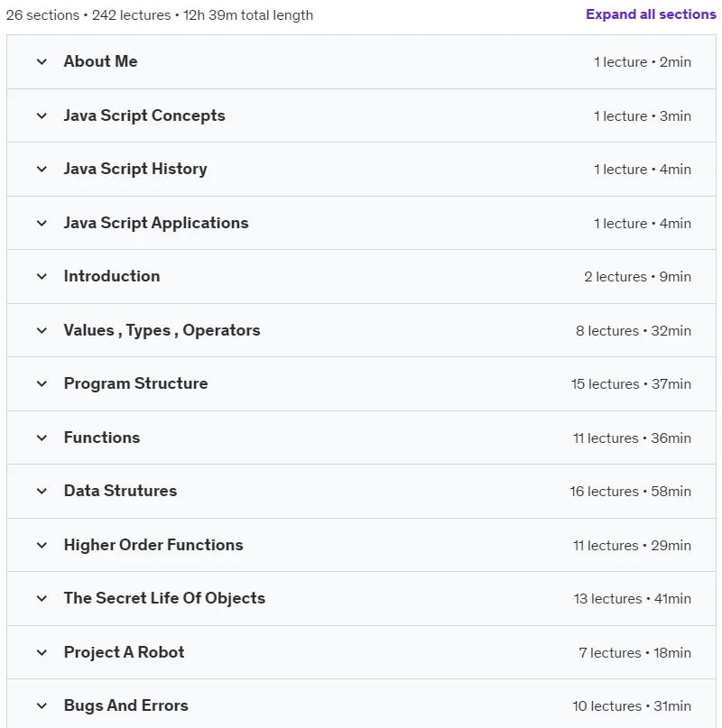Open the Java Script Applications chevron arrow
The image size is (722, 728).
click(42, 223)
